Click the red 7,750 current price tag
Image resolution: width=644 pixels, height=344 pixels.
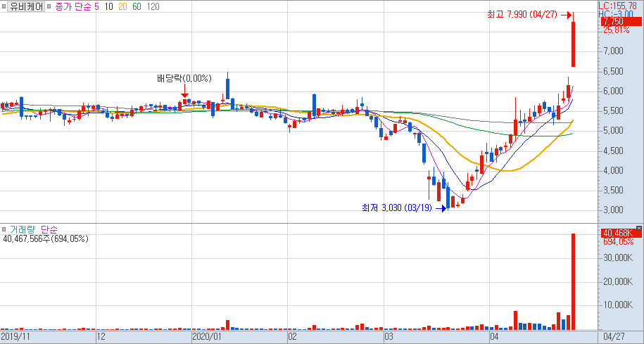tap(620, 21)
